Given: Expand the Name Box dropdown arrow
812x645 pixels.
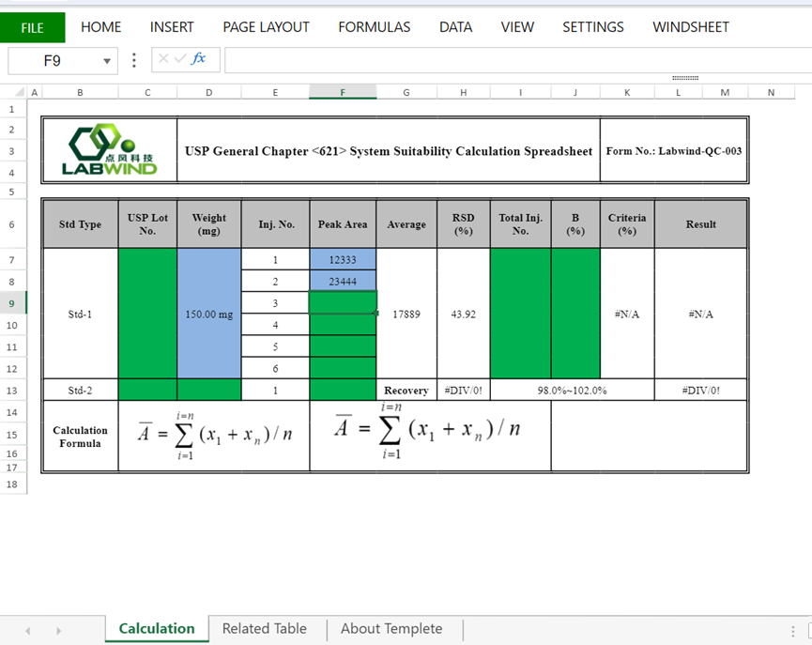Looking at the screenshot, I should (107, 61).
